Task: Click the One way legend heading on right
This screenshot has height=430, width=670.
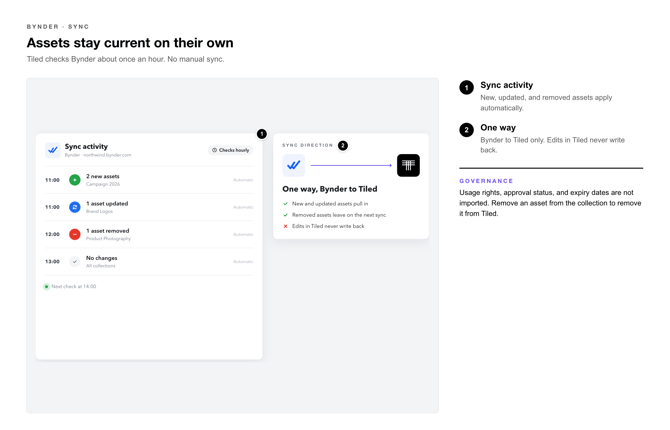Action: 498,127
